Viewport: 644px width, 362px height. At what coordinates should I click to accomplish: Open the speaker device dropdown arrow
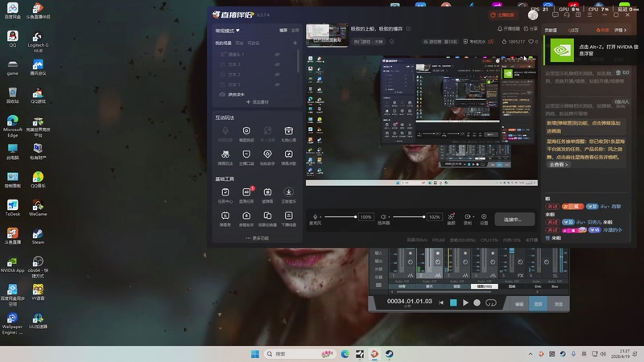[x=389, y=216]
